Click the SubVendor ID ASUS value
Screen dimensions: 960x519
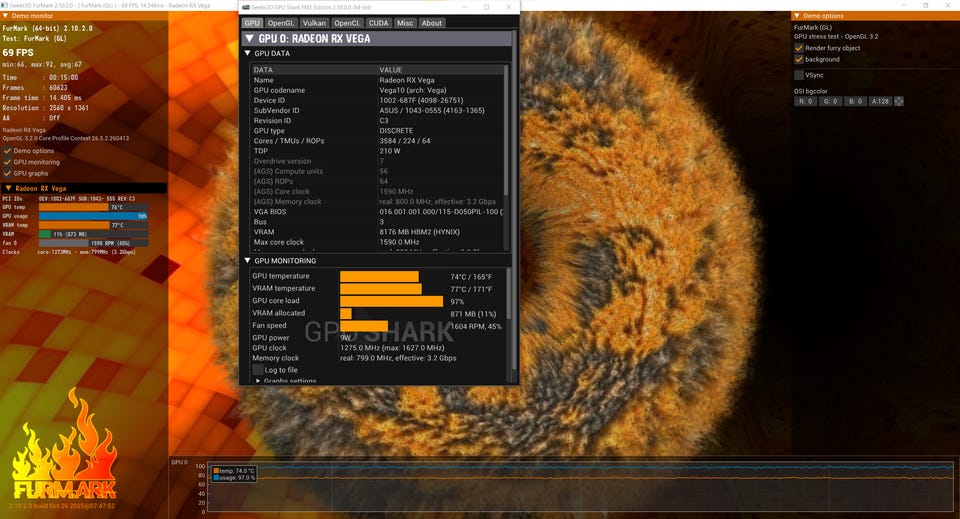tap(432, 110)
